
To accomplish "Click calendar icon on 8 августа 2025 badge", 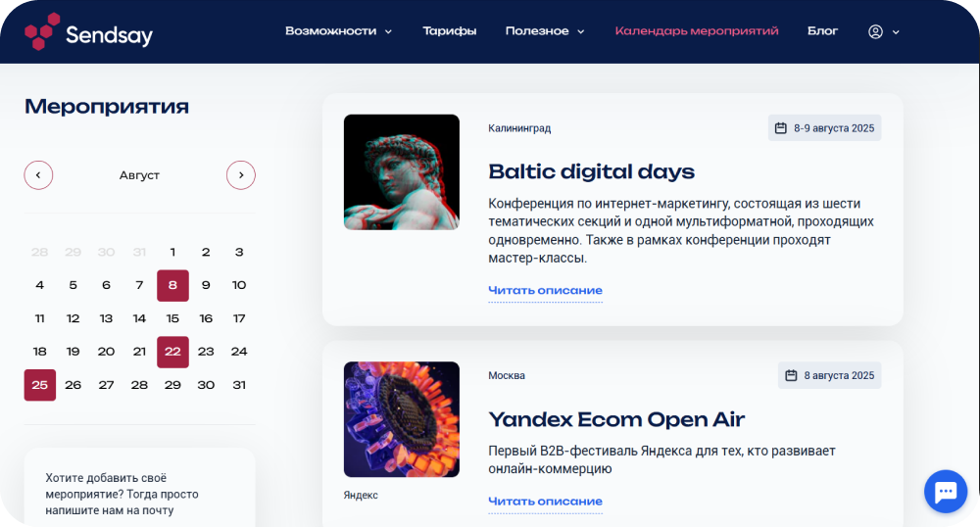I will click(791, 375).
